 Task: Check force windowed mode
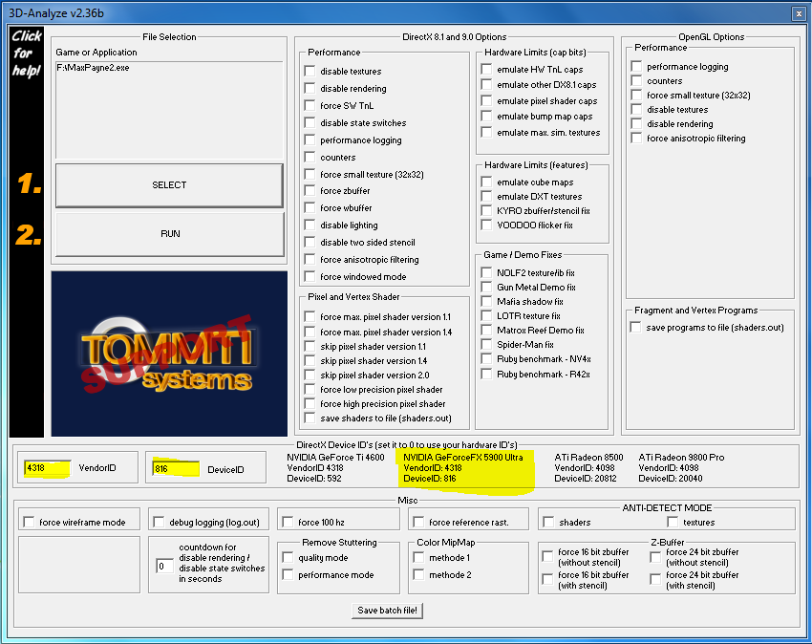point(310,276)
